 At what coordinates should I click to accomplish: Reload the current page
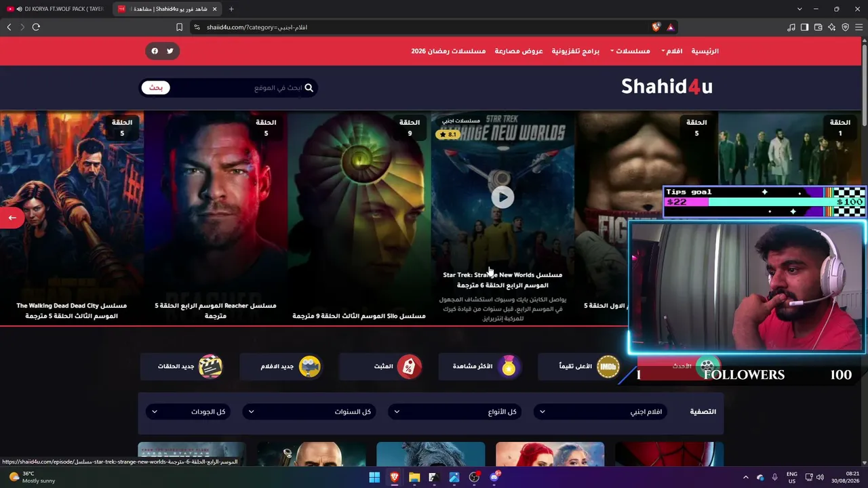click(x=36, y=27)
